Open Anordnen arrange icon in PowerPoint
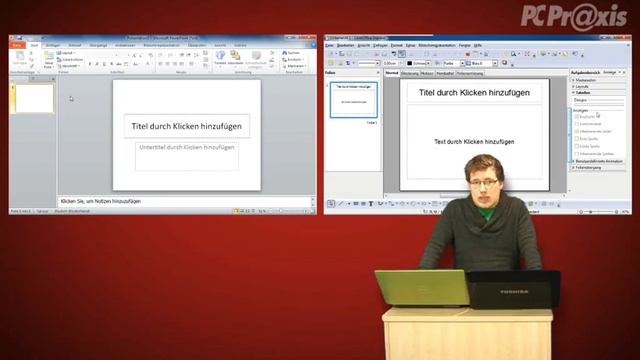 tap(235, 56)
